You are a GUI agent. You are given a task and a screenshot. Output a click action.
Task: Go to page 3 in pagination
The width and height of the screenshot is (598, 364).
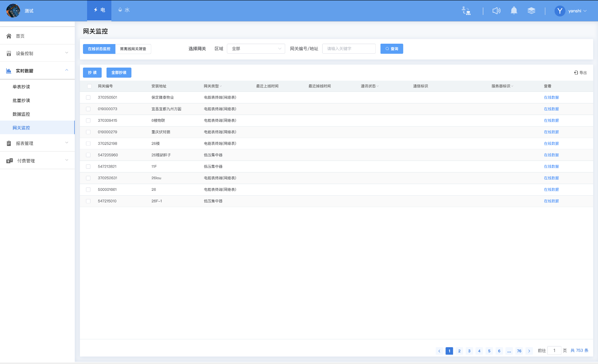pyautogui.click(x=469, y=351)
